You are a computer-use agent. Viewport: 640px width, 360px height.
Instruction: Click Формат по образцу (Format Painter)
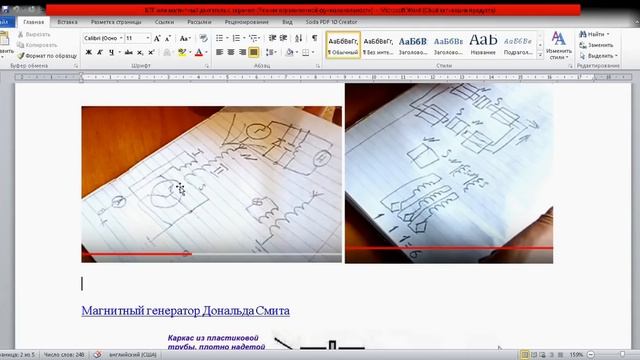tap(48, 56)
